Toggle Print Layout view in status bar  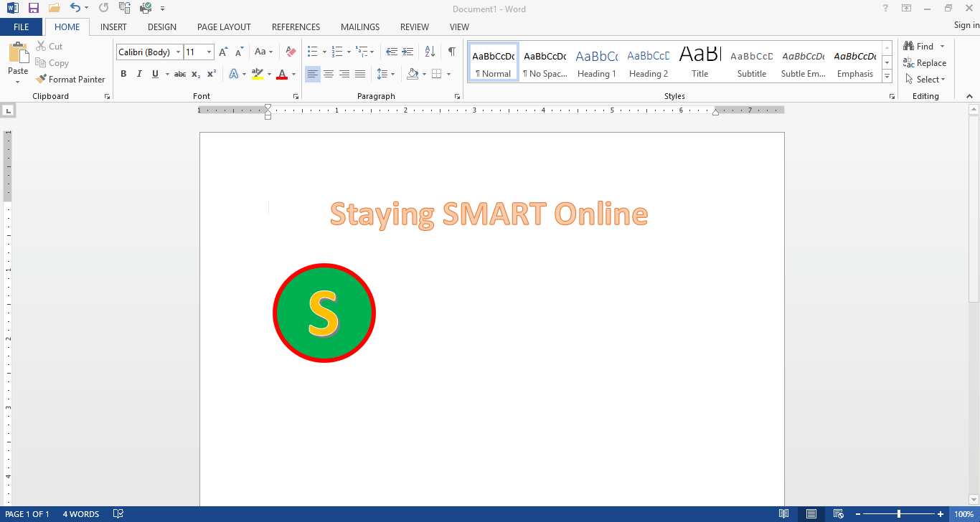[811, 514]
